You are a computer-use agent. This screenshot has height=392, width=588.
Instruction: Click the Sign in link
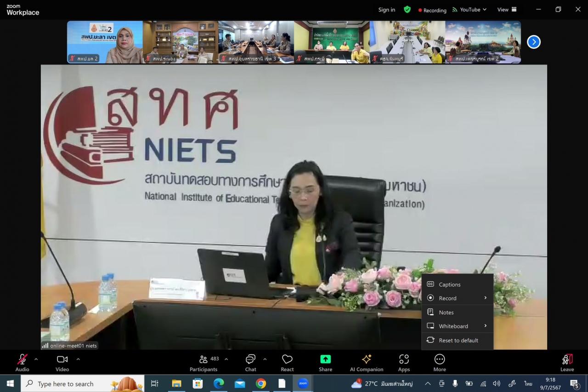pyautogui.click(x=386, y=10)
